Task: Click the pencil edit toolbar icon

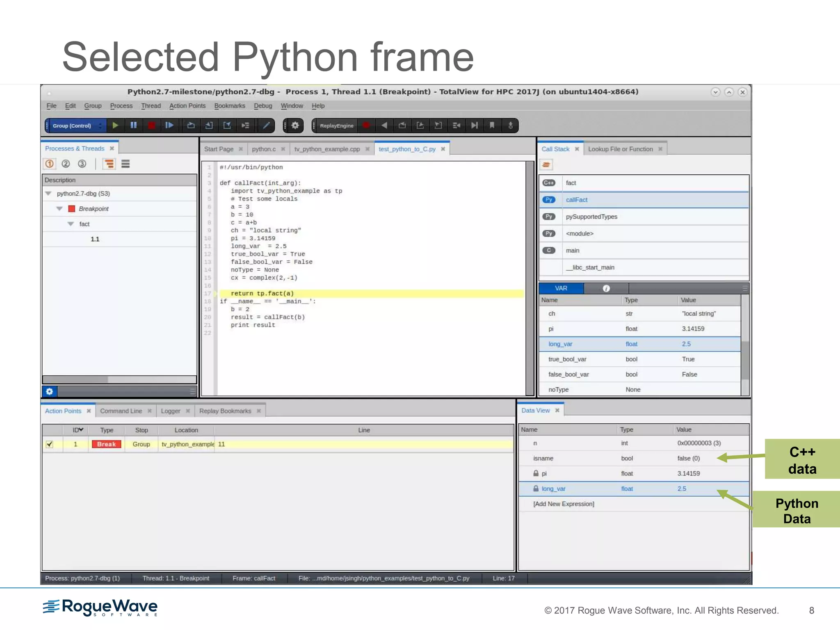Action: tap(266, 126)
